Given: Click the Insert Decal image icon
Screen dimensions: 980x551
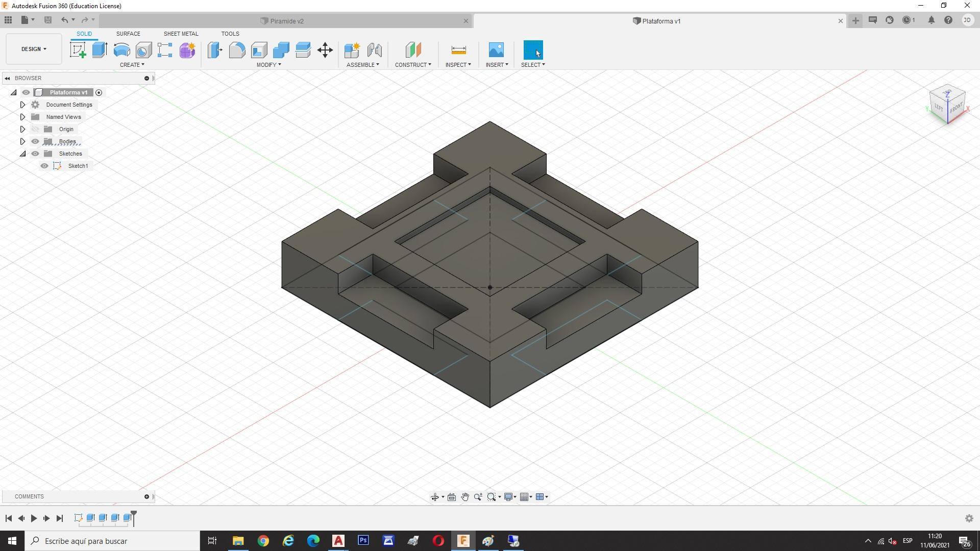Looking at the screenshot, I should tap(496, 50).
